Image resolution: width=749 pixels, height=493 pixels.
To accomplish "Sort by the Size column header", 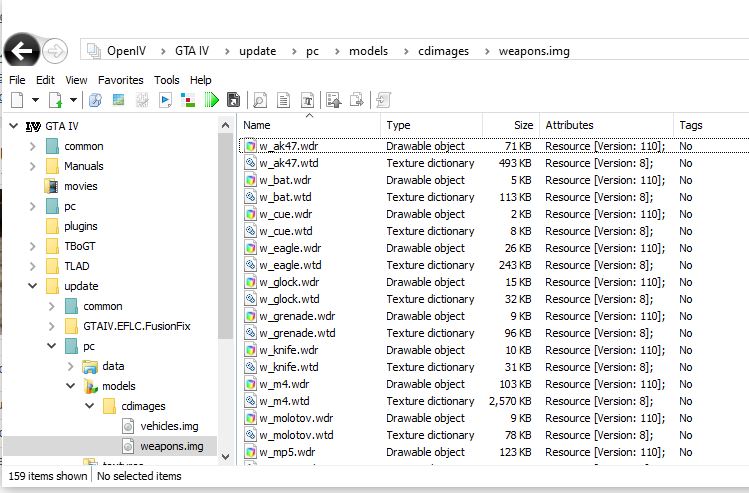I will [x=511, y=125].
